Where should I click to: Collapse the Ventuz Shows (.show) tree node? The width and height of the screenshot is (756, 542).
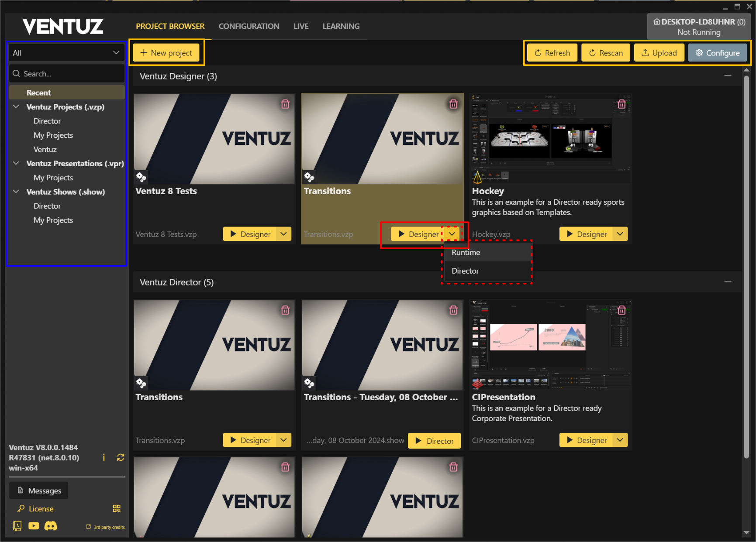(x=16, y=192)
